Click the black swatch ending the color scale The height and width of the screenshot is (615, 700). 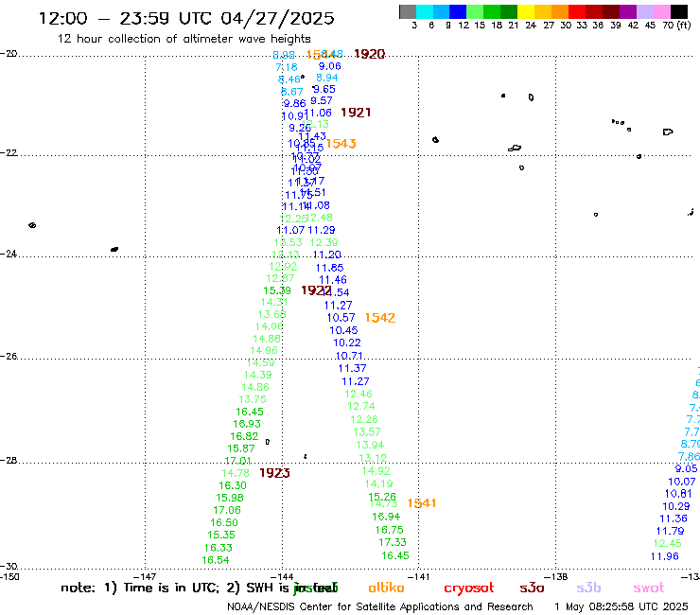pos(678,11)
